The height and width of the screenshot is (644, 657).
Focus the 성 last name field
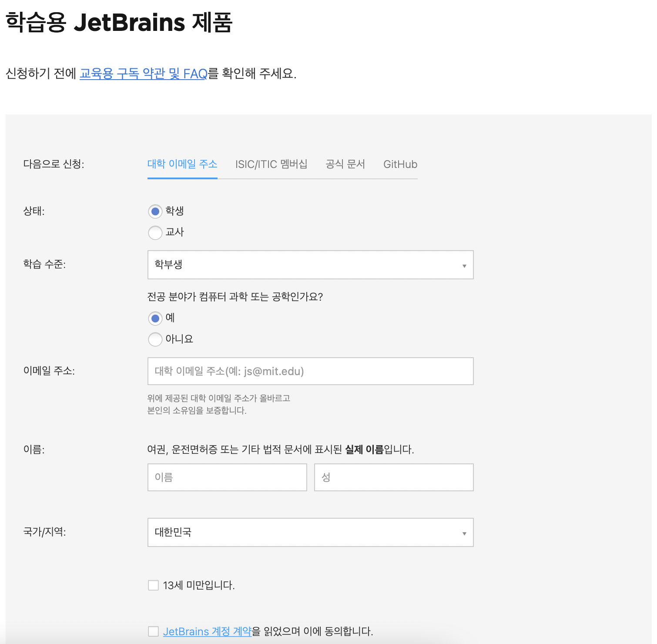(x=394, y=477)
